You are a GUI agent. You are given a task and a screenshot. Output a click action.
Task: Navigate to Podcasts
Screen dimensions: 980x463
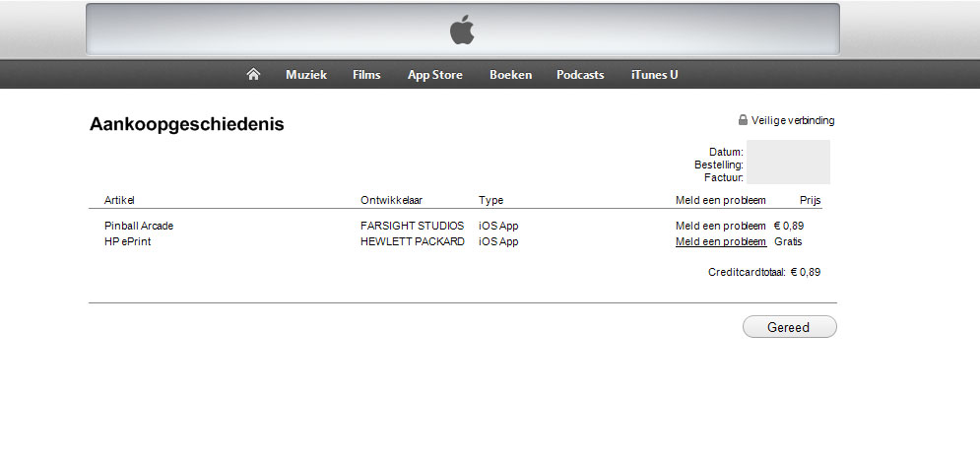coord(581,75)
